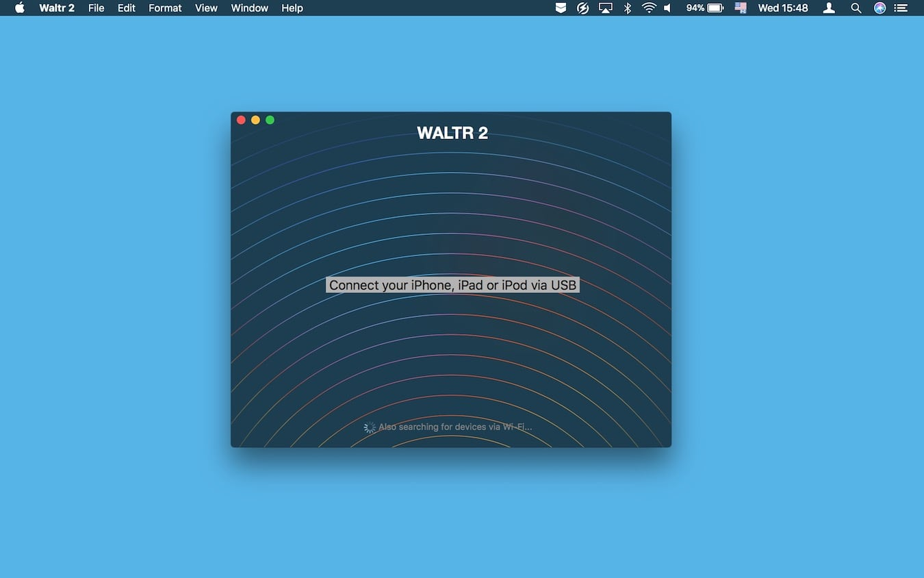924x578 pixels.
Task: Open the Apple menu
Action: 19,8
